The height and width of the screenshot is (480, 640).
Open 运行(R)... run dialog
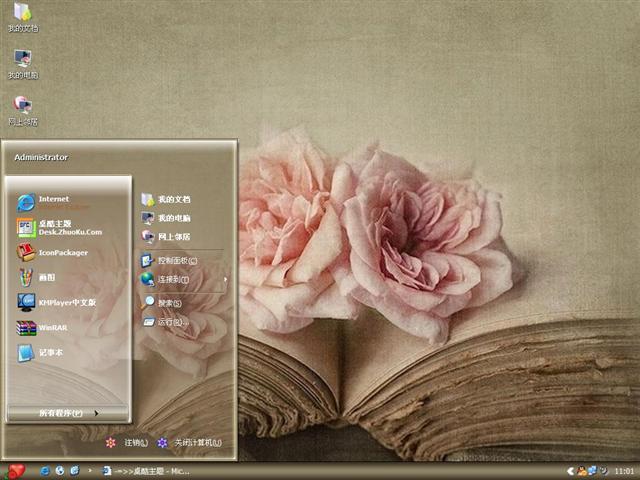[x=165, y=322]
